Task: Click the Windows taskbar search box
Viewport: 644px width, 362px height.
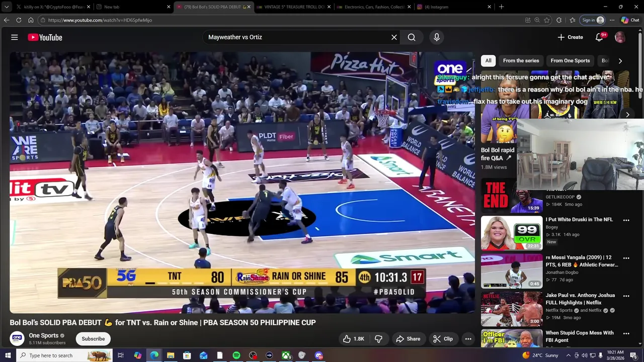Action: (x=65, y=355)
